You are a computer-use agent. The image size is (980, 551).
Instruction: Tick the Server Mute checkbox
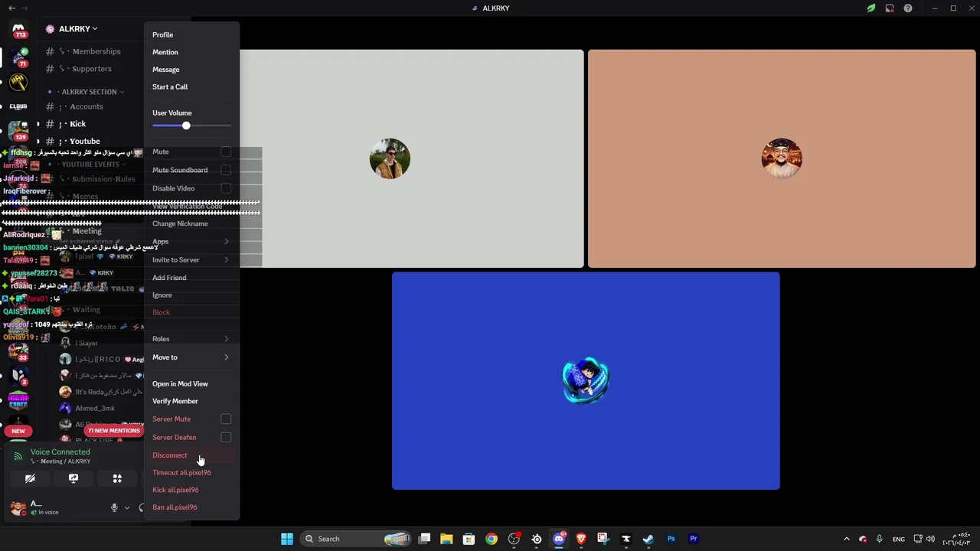[226, 419]
